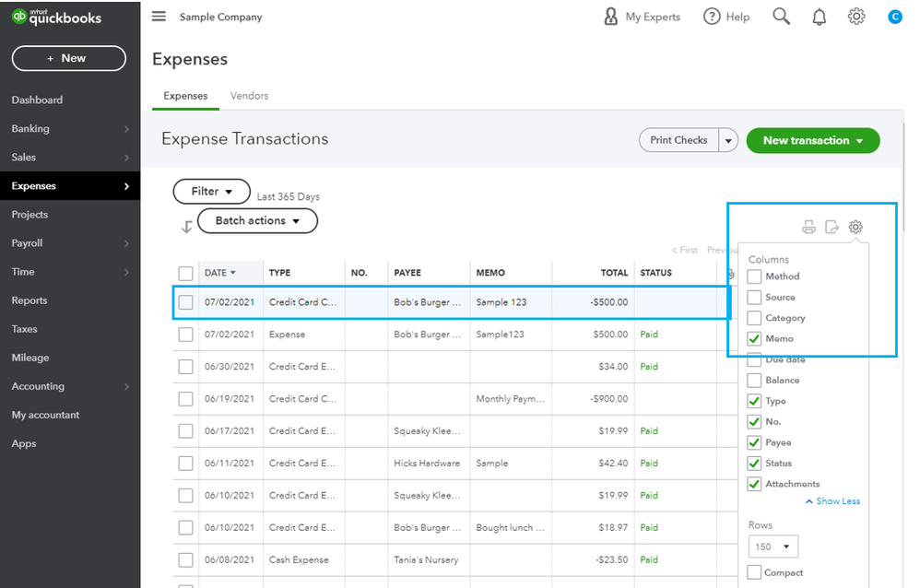Uncheck the Payee column checkbox
920x588 pixels.
pos(754,442)
